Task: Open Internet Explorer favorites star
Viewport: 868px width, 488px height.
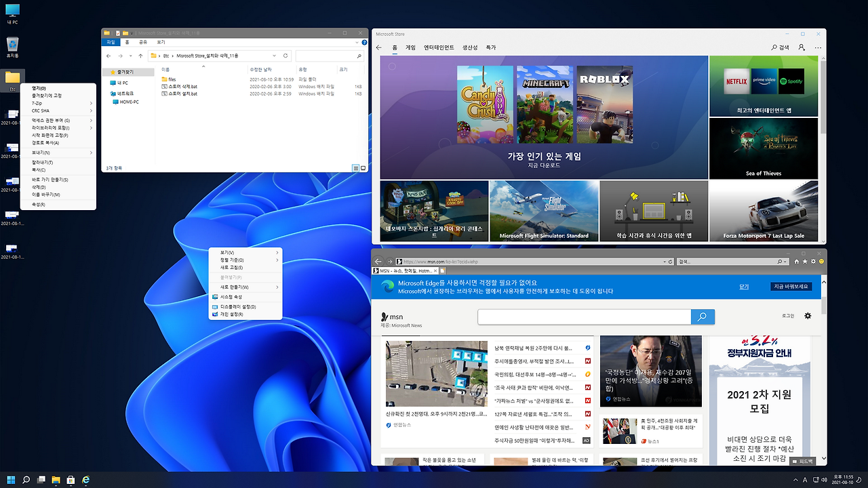Action: coord(805,261)
